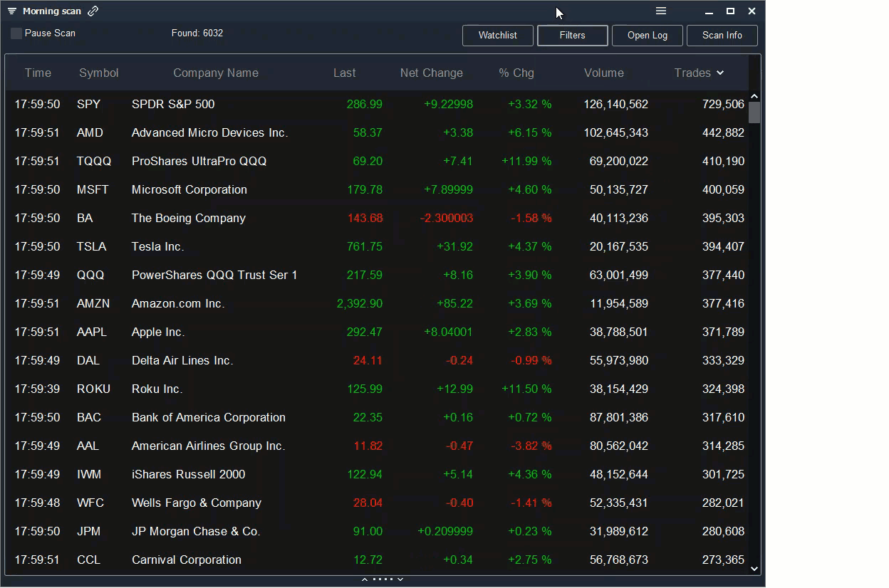Click the vertical scrollbar thumb
The width and height of the screenshot is (889, 588).
754,114
